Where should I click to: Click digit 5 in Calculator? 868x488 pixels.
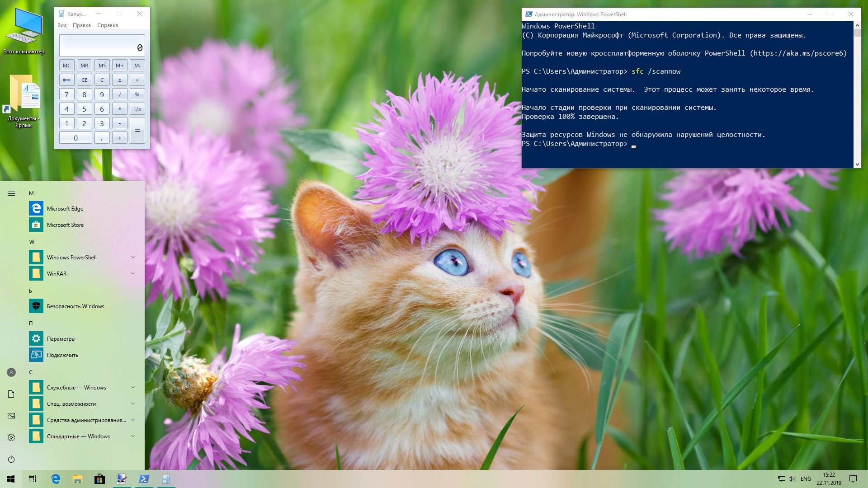pos(84,109)
